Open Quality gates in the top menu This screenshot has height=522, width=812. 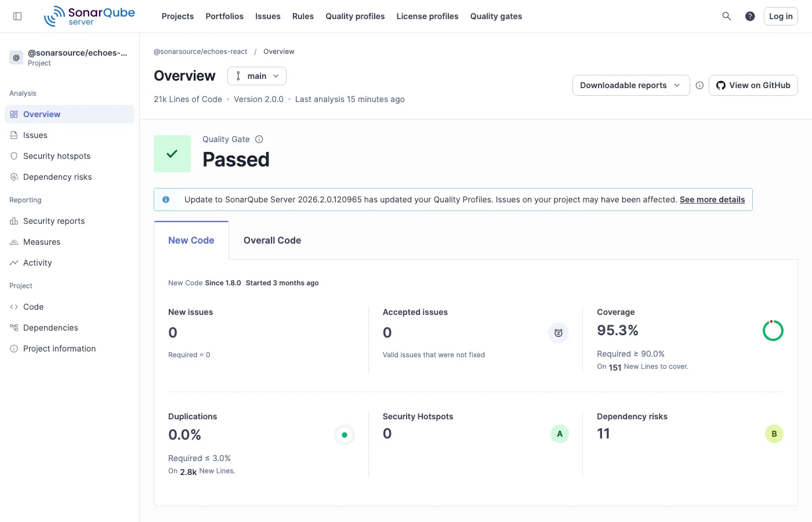point(496,16)
